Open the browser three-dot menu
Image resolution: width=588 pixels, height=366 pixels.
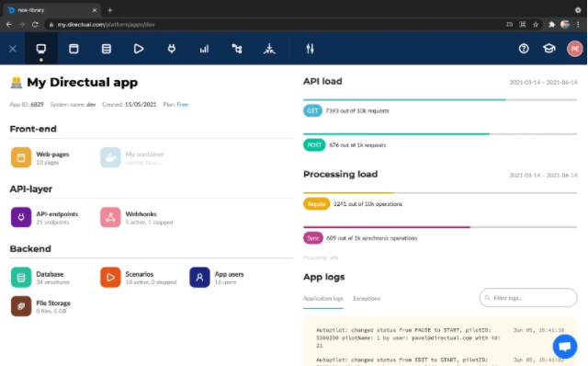point(578,25)
